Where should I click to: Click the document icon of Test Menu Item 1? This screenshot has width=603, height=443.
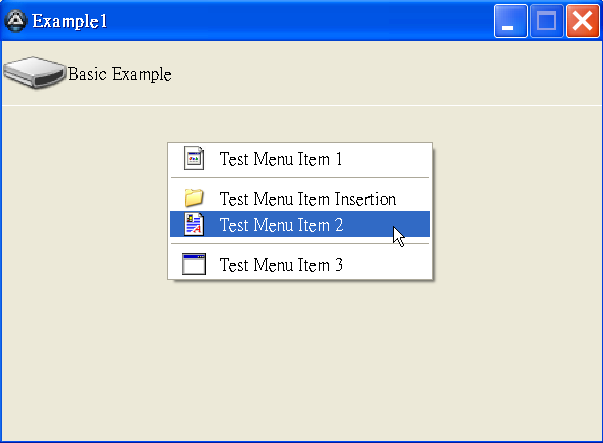pos(194,158)
